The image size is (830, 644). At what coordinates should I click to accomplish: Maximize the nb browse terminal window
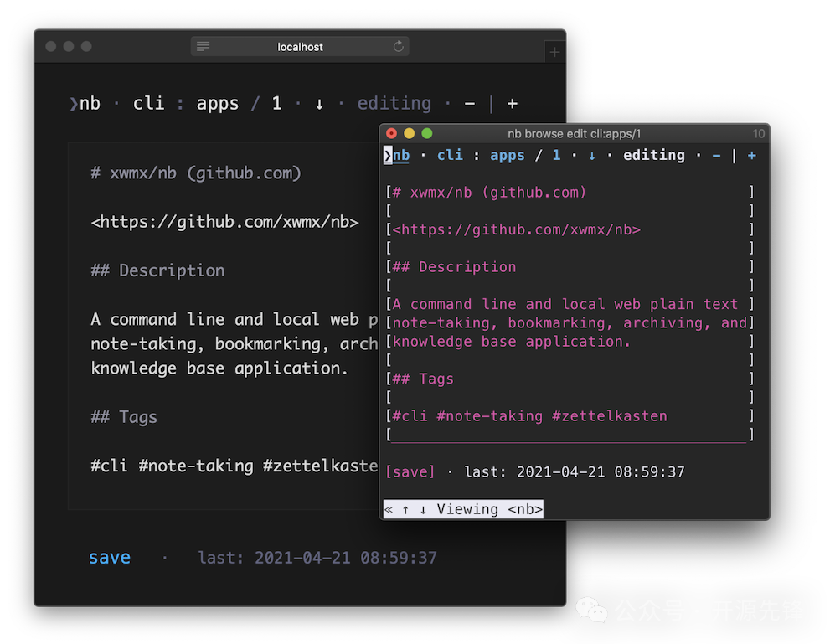pyautogui.click(x=427, y=133)
